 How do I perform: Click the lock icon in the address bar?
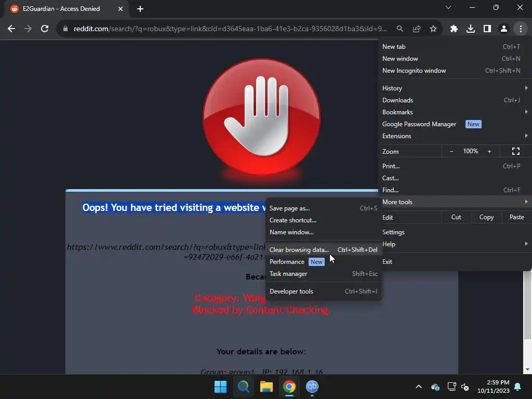click(65, 29)
